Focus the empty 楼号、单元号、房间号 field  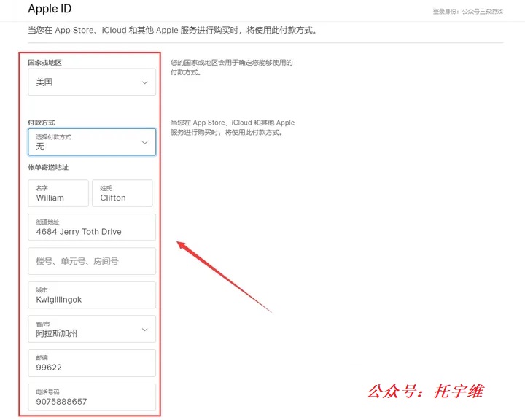coord(92,261)
